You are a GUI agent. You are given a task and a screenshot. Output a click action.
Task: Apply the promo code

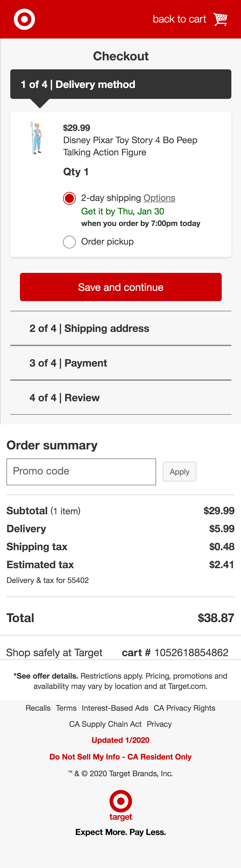point(179,471)
